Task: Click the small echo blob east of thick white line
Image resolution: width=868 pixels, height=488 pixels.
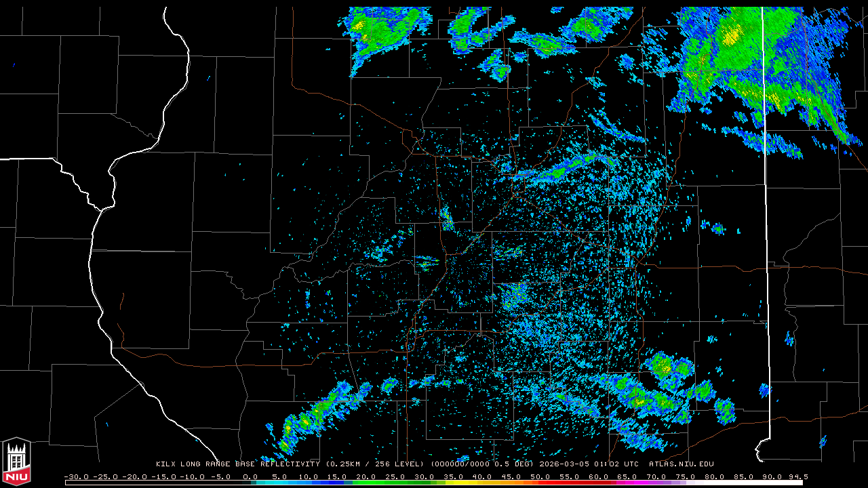Action: (x=789, y=338)
